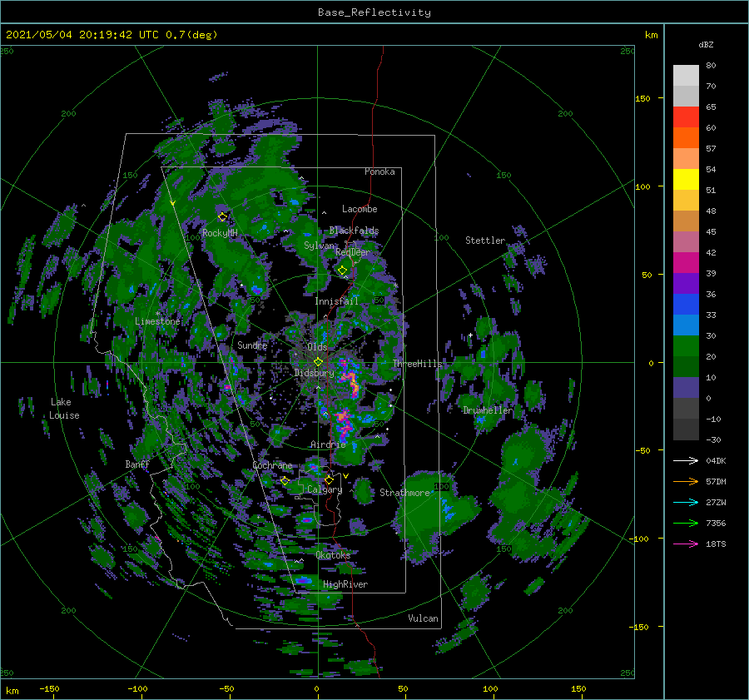Click the Sylvan label on the map
Screen dimensions: 749x700
pyautogui.click(x=319, y=246)
